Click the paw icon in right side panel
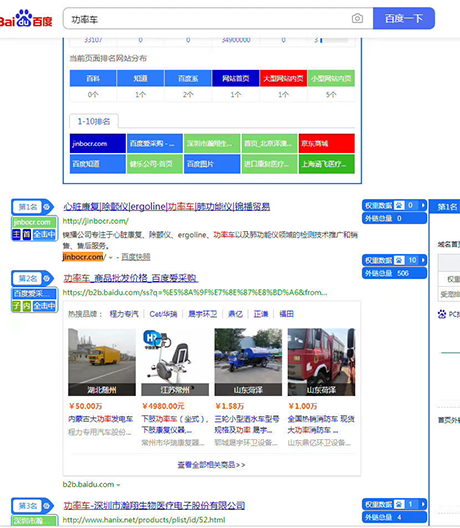Screen dimensions: 460x528 pyautogui.click(x=442, y=314)
